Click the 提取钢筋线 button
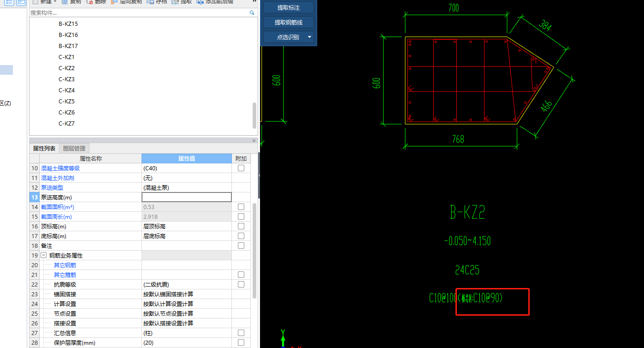This screenshot has width=644, height=348. pos(289,22)
